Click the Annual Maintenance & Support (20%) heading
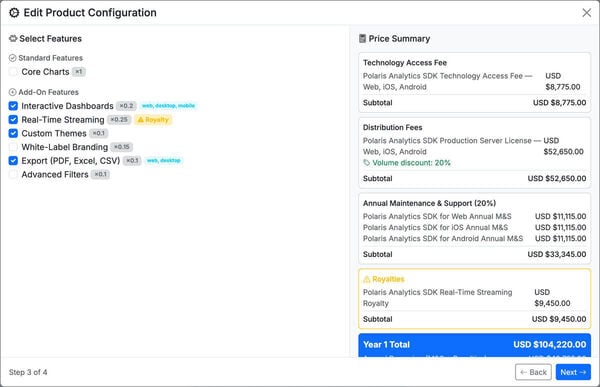This screenshot has width=600, height=387. click(429, 203)
